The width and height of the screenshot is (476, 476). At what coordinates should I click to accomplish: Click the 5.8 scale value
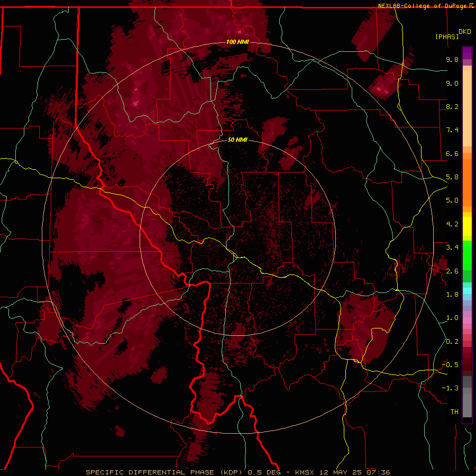pos(452,177)
